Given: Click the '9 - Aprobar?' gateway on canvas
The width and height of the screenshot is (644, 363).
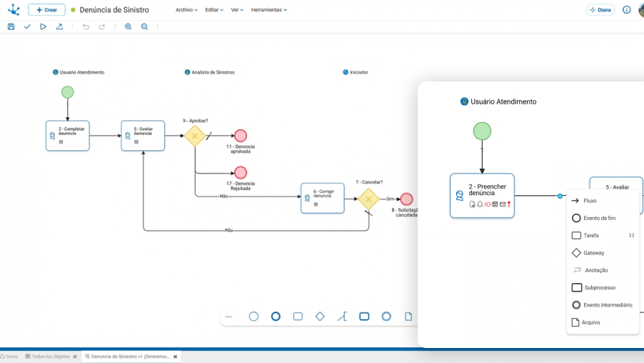Looking at the screenshot, I should [195, 136].
